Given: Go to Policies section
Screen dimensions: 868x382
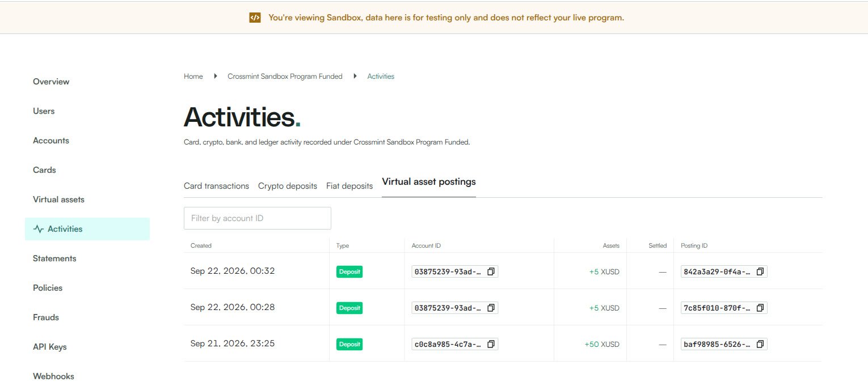Looking at the screenshot, I should (48, 288).
